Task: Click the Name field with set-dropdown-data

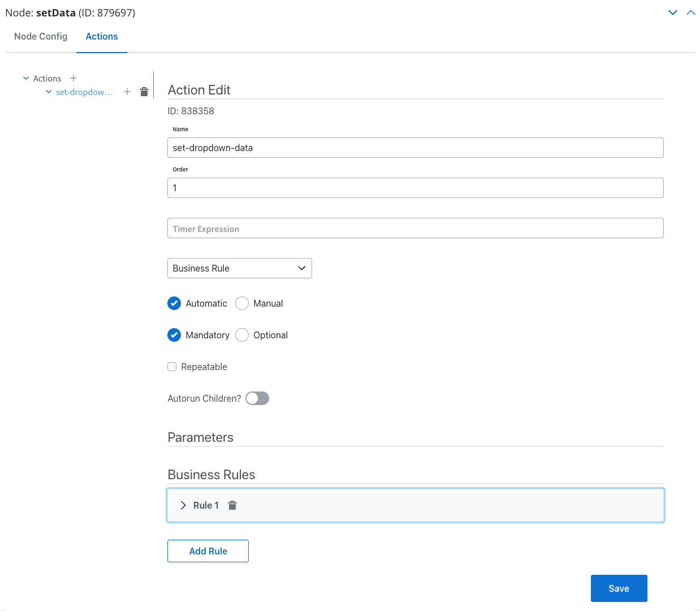Action: tap(416, 148)
